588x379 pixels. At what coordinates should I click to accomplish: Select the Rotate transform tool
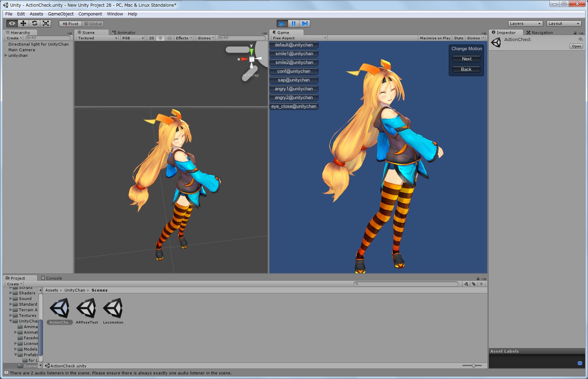click(34, 24)
